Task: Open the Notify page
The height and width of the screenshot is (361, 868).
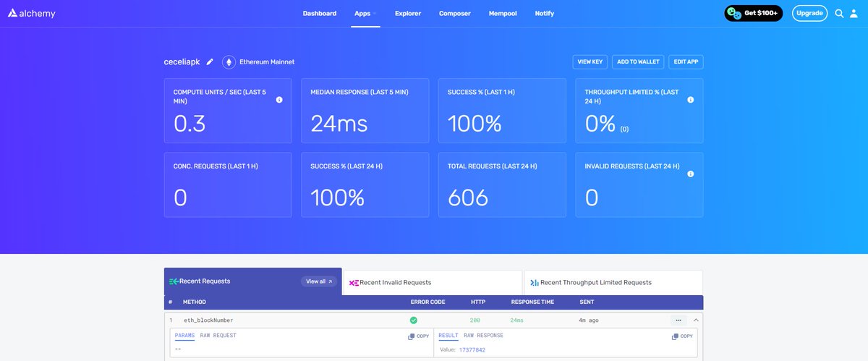Action: pos(545,13)
